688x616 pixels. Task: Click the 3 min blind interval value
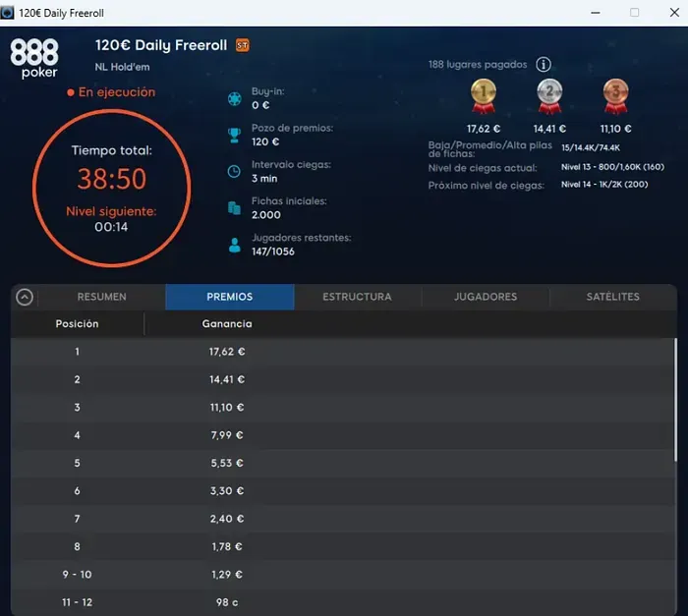264,179
